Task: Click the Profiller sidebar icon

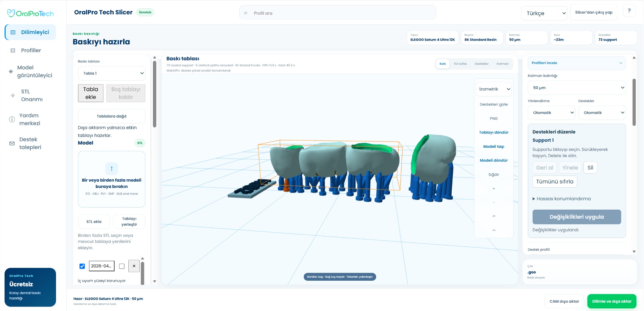Action: (x=13, y=50)
